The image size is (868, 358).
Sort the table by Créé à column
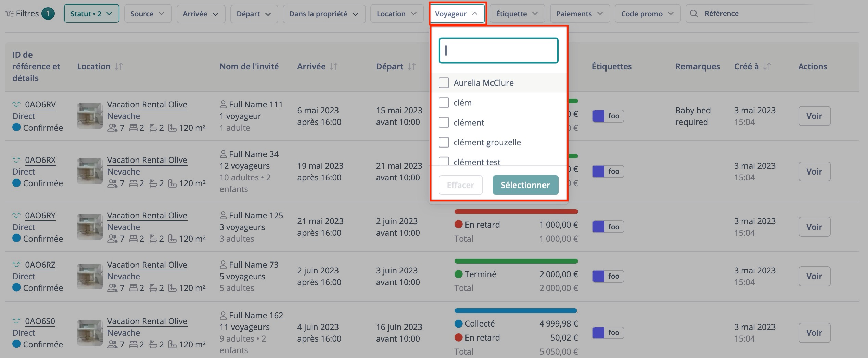tap(767, 66)
